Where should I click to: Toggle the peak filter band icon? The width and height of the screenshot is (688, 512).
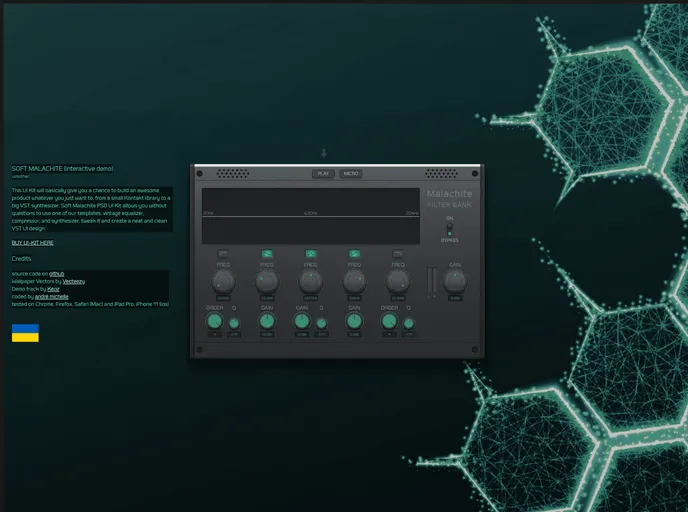311,254
